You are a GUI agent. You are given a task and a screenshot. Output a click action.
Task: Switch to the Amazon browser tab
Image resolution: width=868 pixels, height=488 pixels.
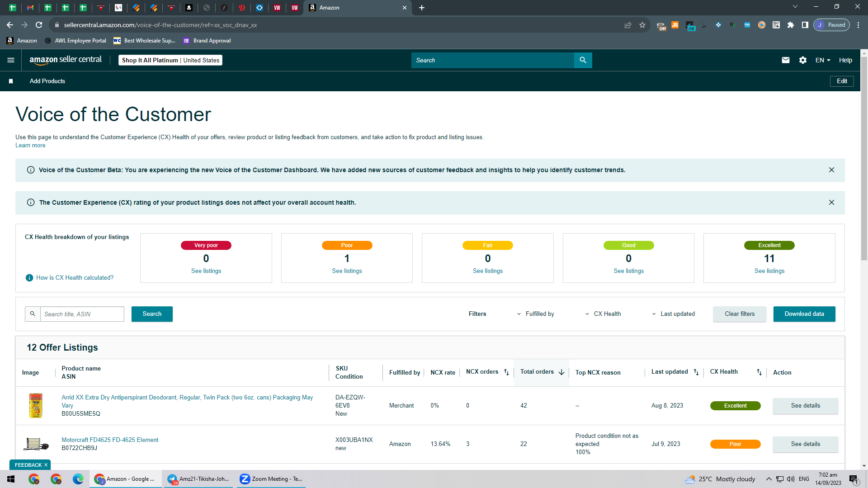[357, 8]
